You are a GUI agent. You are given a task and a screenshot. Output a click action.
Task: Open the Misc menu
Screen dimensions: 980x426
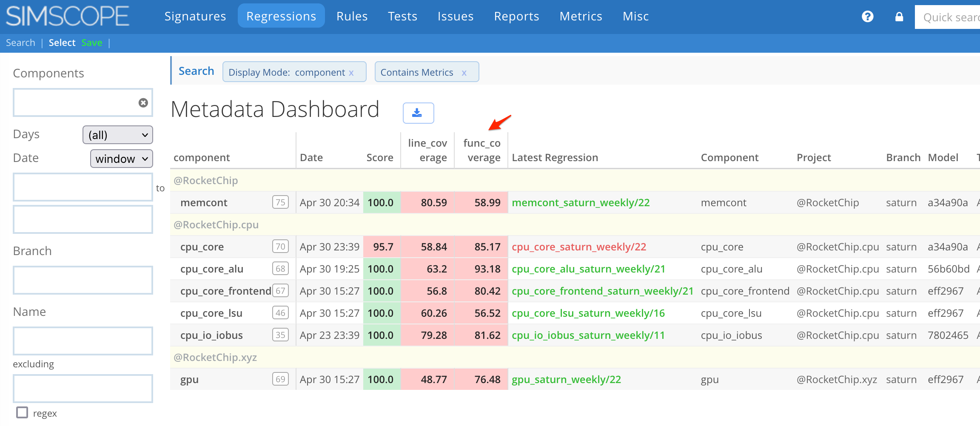[635, 16]
